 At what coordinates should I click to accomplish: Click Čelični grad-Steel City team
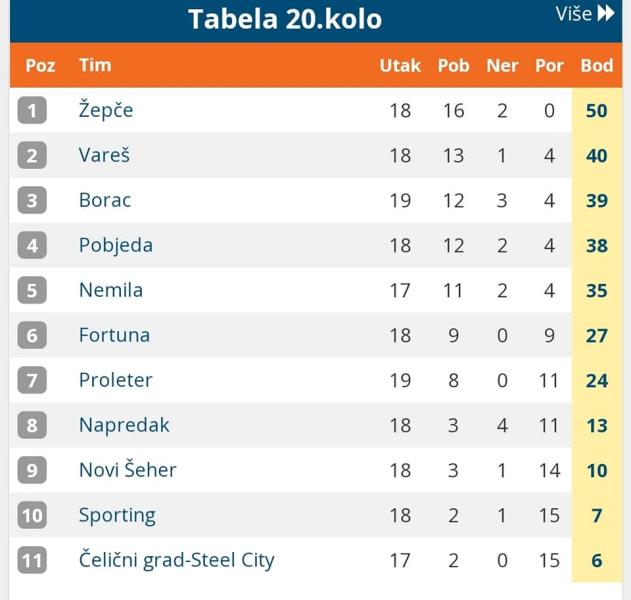click(x=177, y=560)
